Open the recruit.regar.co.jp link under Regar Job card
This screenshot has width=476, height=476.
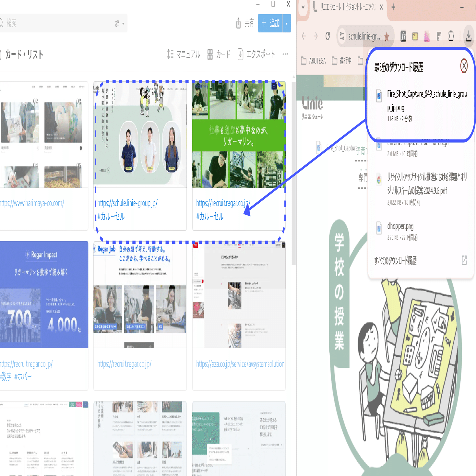tap(125, 364)
